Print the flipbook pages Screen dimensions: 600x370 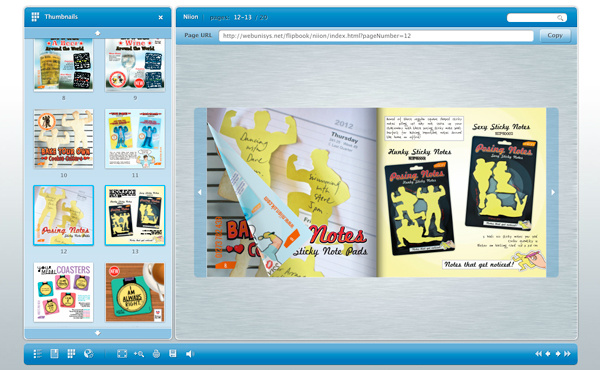coord(156,354)
